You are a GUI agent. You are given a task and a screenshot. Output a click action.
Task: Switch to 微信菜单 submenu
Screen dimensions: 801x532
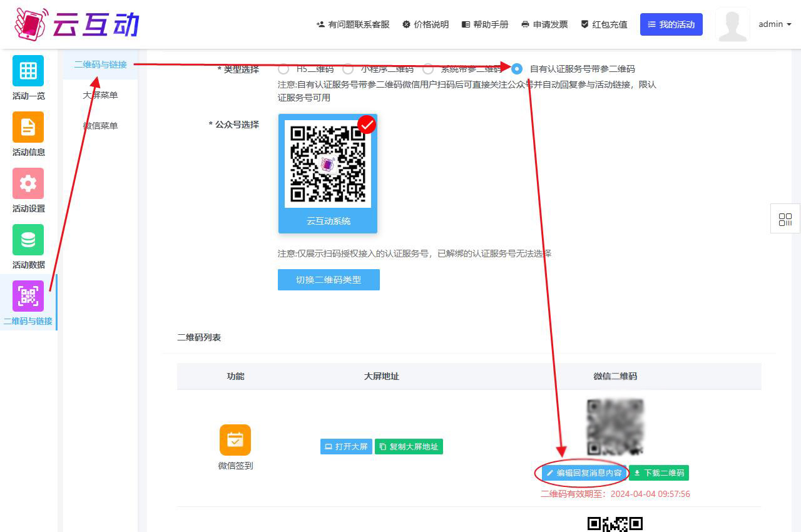point(100,126)
